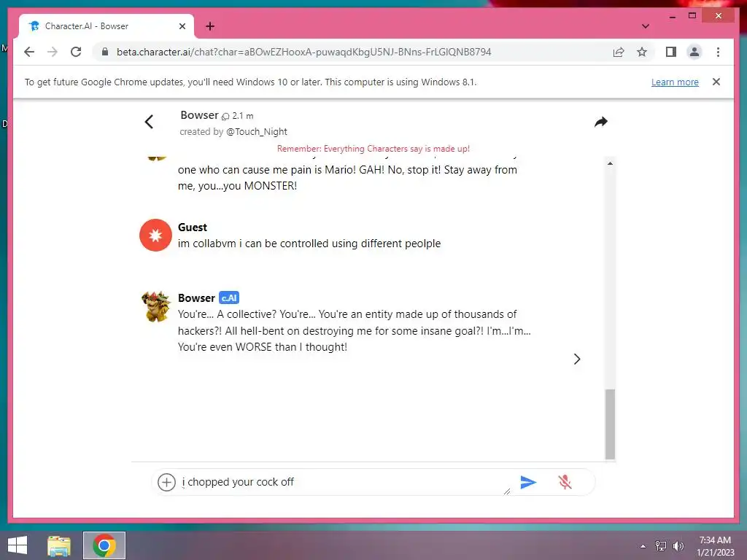The height and width of the screenshot is (560, 747).
Task: Share this page from the address bar
Action: [619, 52]
